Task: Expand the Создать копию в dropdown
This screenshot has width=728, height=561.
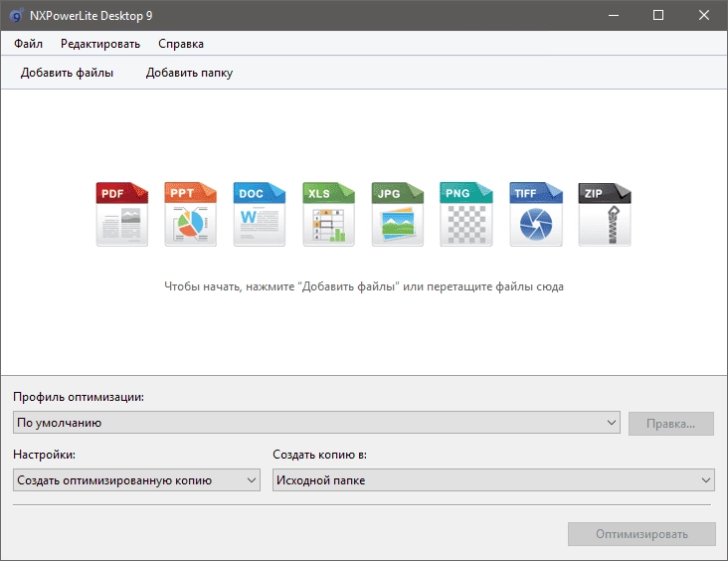Action: point(493,480)
